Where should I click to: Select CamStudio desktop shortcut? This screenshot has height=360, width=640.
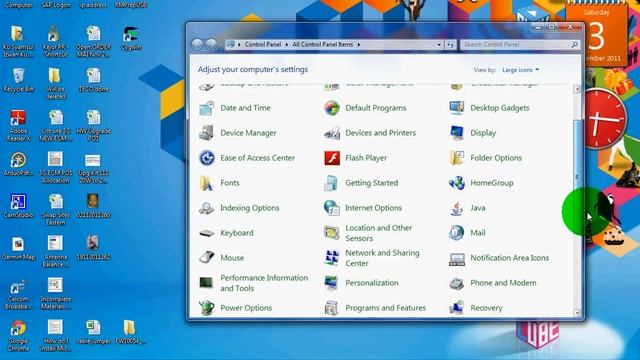coord(18,206)
